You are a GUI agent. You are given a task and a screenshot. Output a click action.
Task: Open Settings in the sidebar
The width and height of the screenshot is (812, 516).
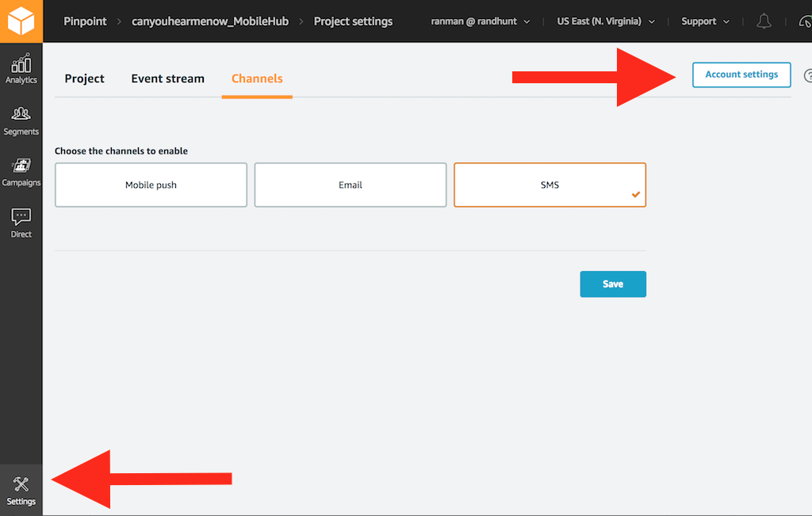point(21,490)
